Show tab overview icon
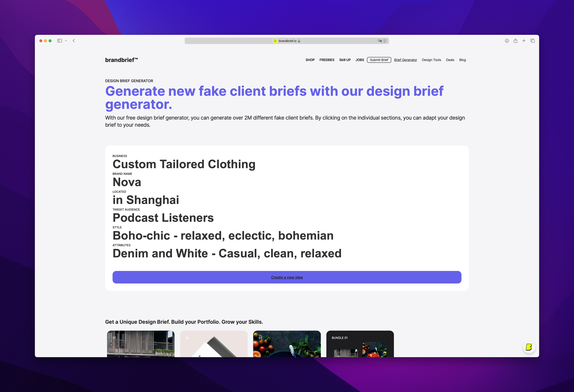 pos(532,41)
